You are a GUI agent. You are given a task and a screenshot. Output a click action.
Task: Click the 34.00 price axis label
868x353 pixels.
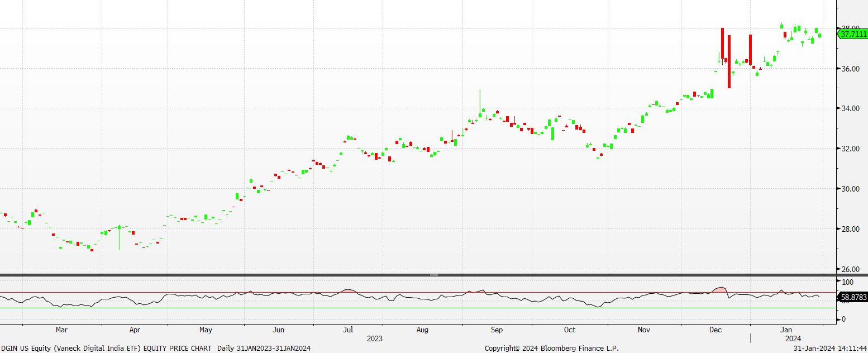tap(850, 108)
